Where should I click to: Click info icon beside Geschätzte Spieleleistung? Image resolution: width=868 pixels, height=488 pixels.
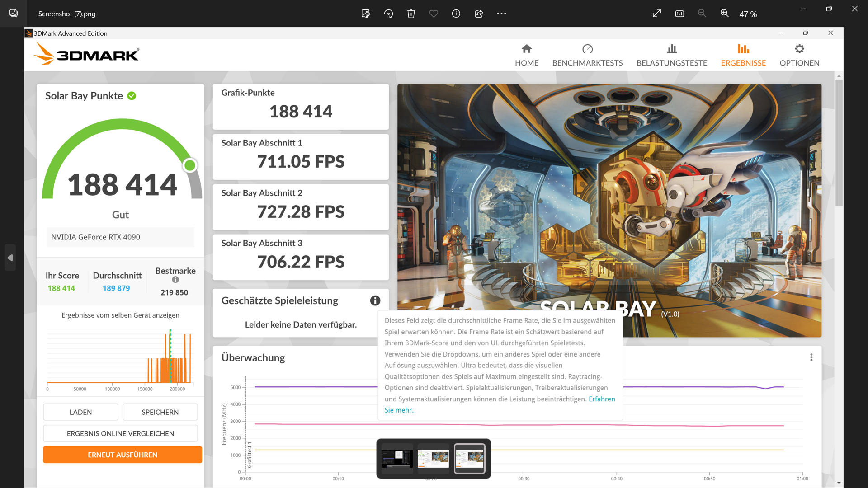[375, 300]
